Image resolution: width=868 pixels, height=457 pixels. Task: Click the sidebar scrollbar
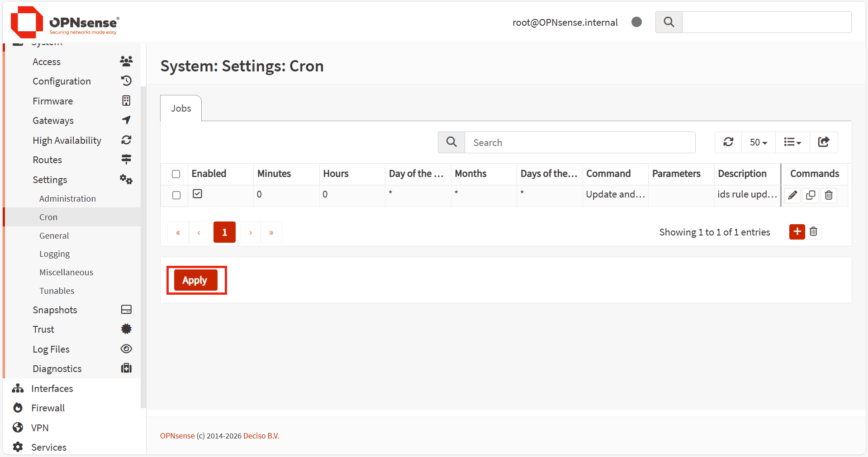[x=143, y=244]
